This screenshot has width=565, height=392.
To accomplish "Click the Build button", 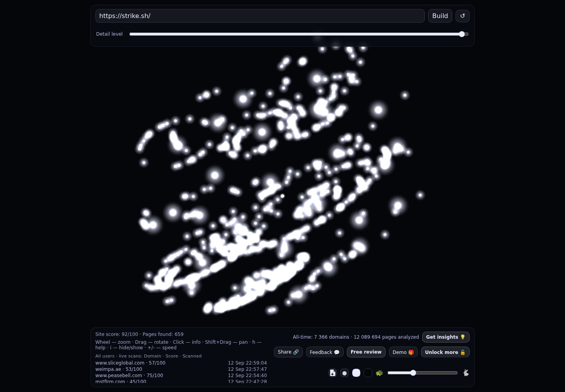I will point(440,16).
